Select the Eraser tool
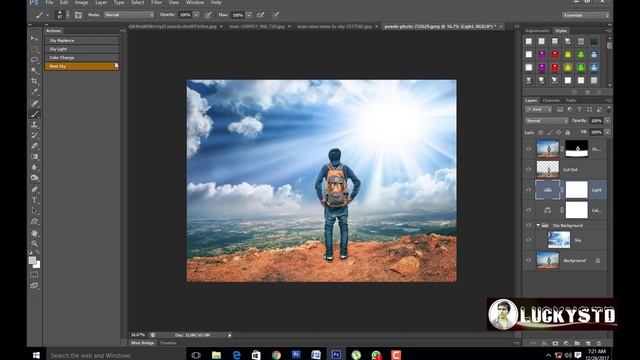 34,146
